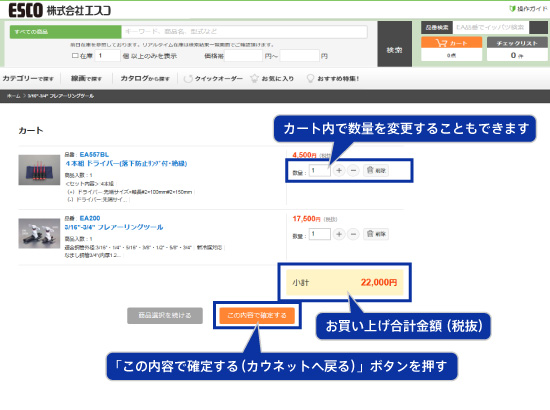This screenshot has width=550, height=410.
Task: Open the 4本組 ドライバー product title link
Action: point(126,163)
